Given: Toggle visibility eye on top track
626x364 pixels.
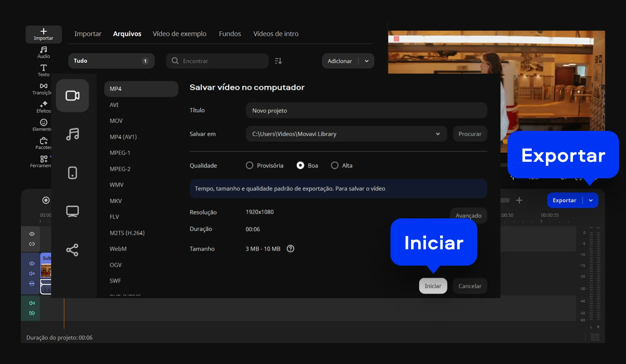Looking at the screenshot, I should point(32,234).
